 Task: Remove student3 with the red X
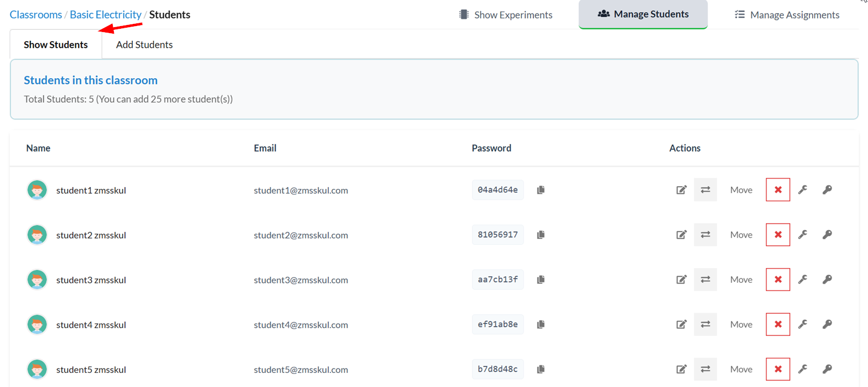point(778,280)
